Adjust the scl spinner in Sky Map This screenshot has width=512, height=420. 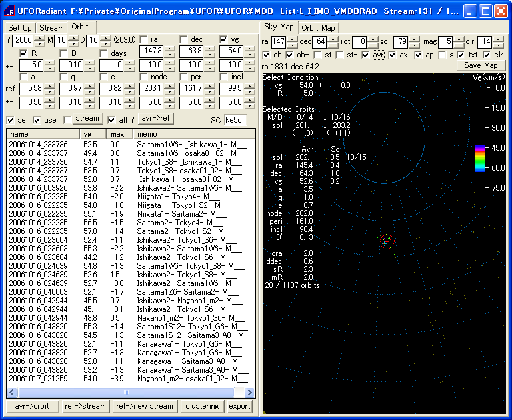[x=415, y=40]
